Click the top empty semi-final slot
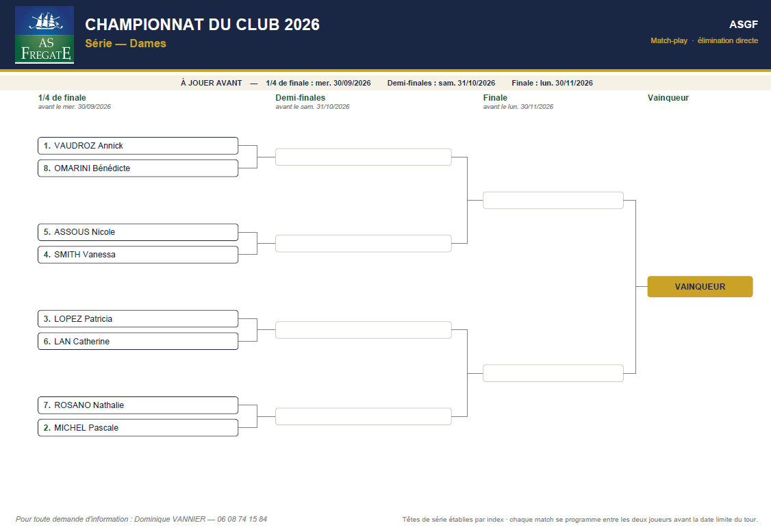The height and width of the screenshot is (532, 771). click(364, 157)
